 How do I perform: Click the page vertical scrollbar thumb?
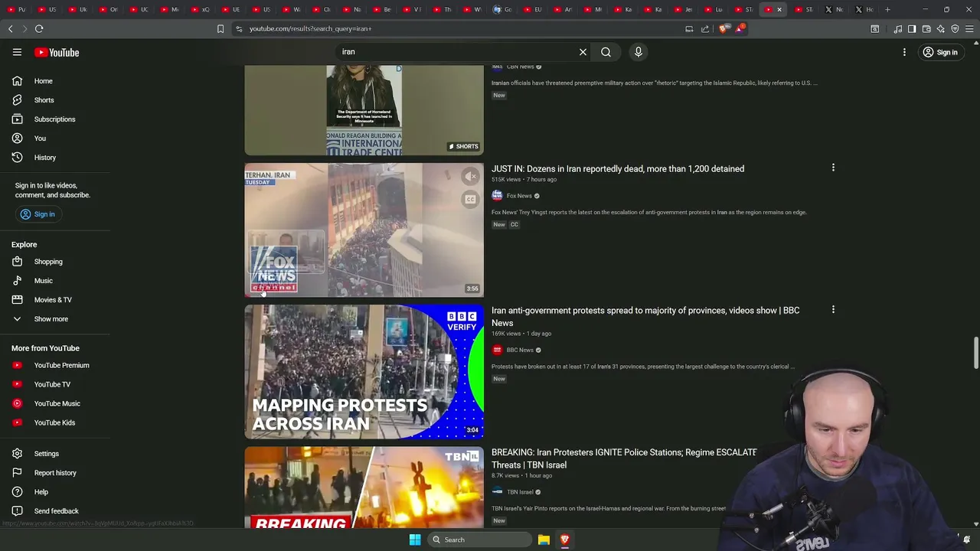pos(975,353)
